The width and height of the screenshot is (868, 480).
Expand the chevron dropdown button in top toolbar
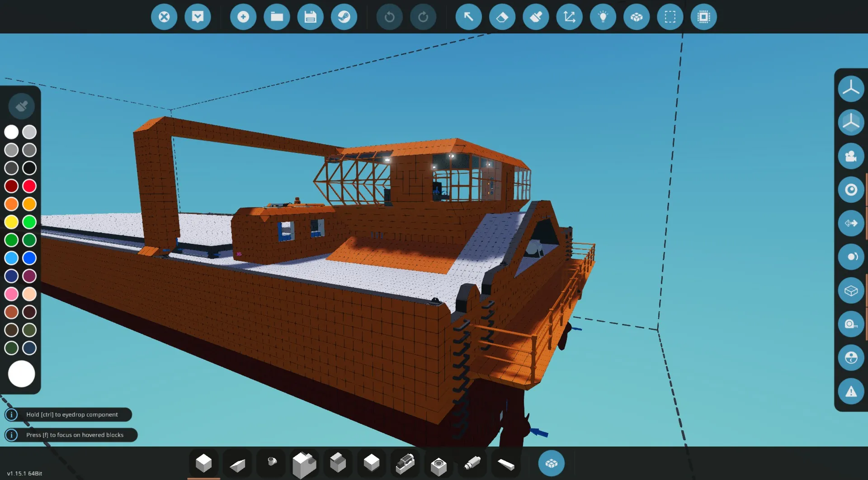coord(198,17)
